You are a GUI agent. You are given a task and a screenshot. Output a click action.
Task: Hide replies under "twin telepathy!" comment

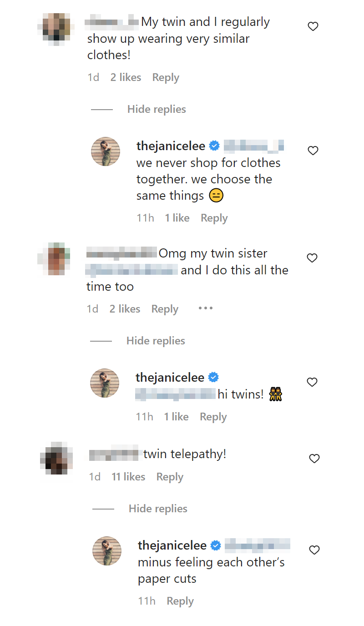158,509
